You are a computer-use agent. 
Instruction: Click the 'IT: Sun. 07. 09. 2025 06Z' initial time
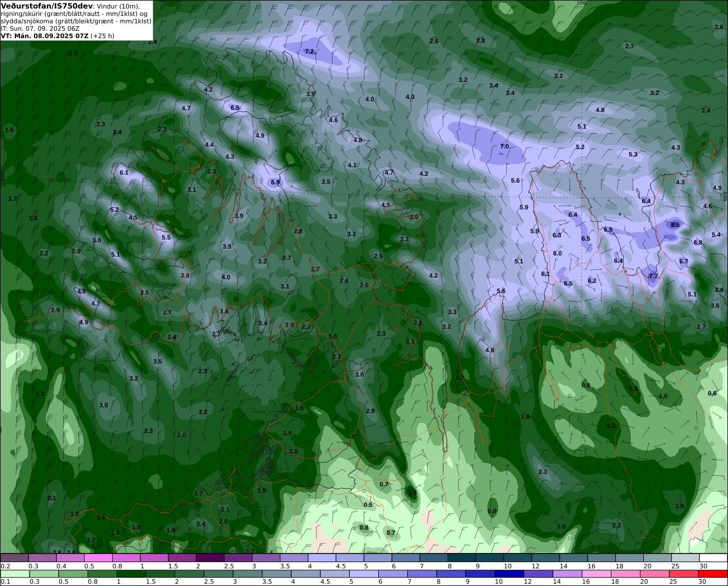(x=40, y=28)
